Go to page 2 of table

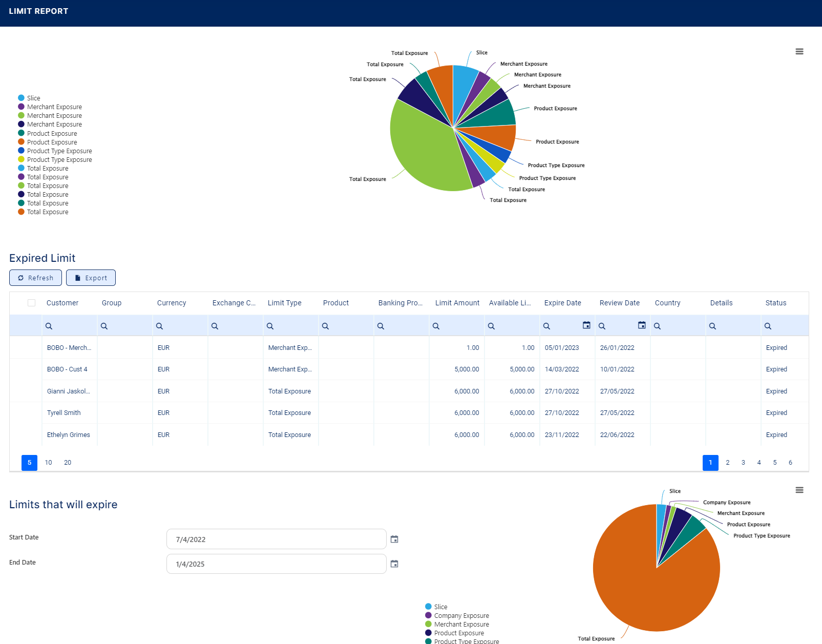[727, 463]
